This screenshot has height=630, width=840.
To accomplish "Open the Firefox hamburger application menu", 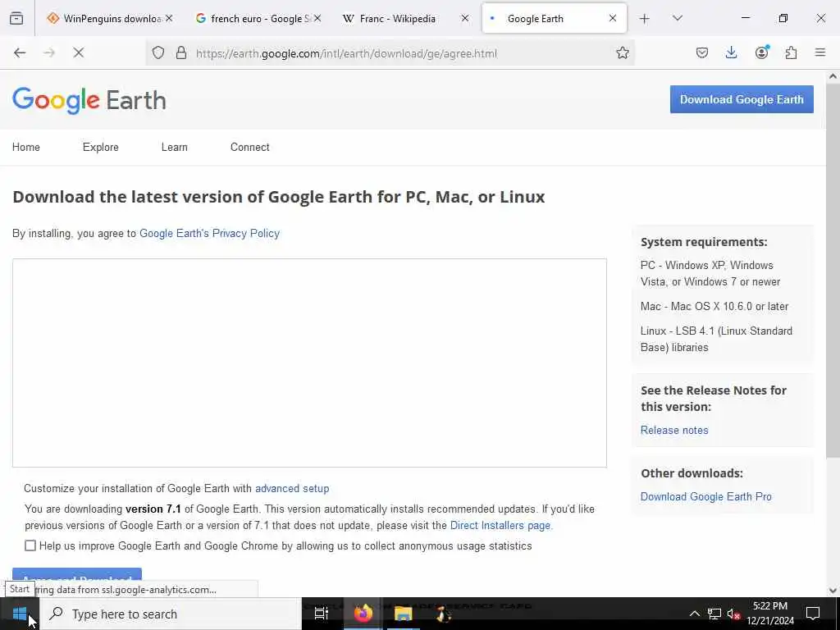I will point(820,53).
